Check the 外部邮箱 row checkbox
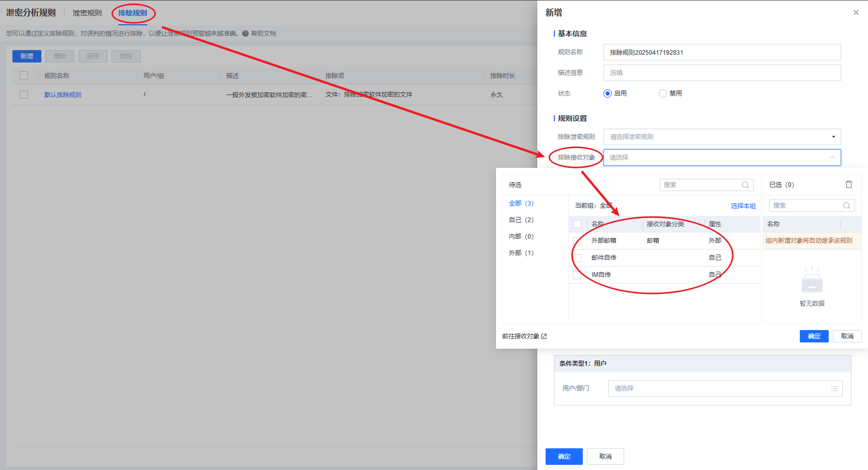Screen dimensions: 868x470 click(577, 241)
